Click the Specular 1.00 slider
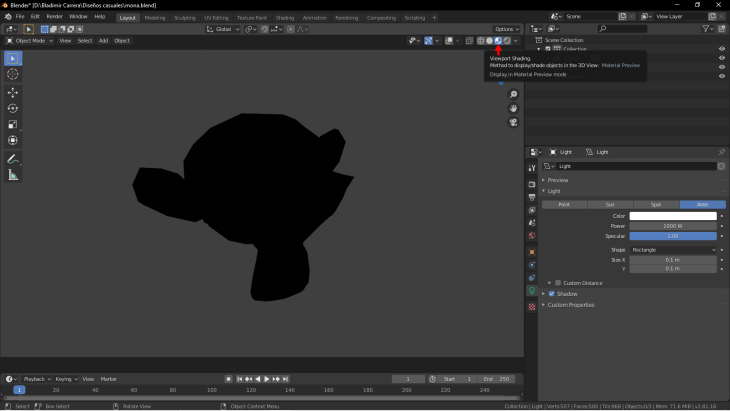 (673, 236)
